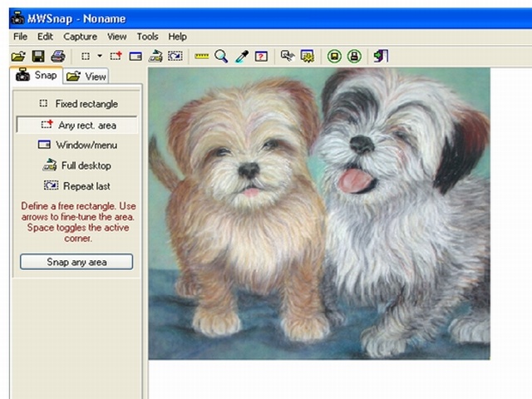Click the Open file toolbar icon
Viewport: 532px width, 399px height.
[x=18, y=57]
